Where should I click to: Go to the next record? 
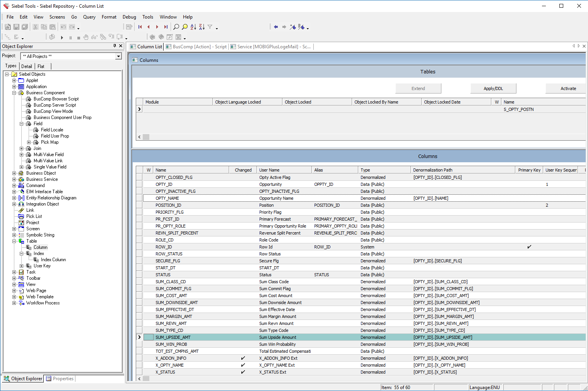click(x=157, y=27)
